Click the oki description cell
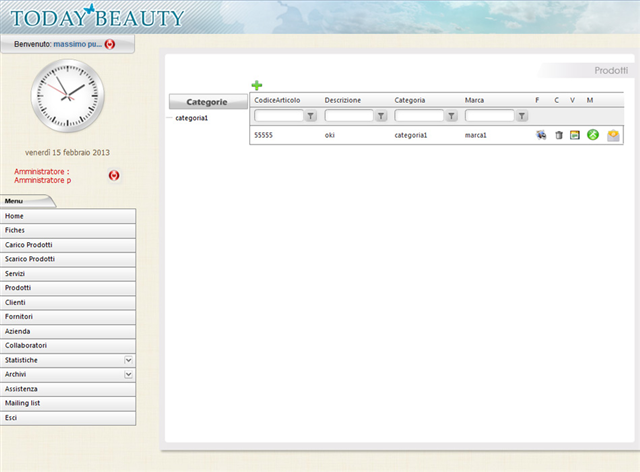Viewport: 640px width, 472px height. [x=329, y=135]
